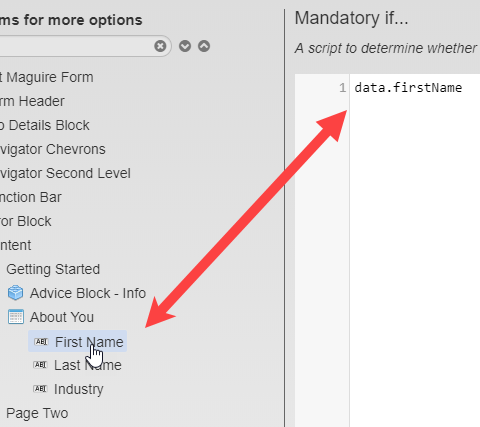Click inside the tree search input field
This screenshot has width=480, height=427.
[x=75, y=46]
